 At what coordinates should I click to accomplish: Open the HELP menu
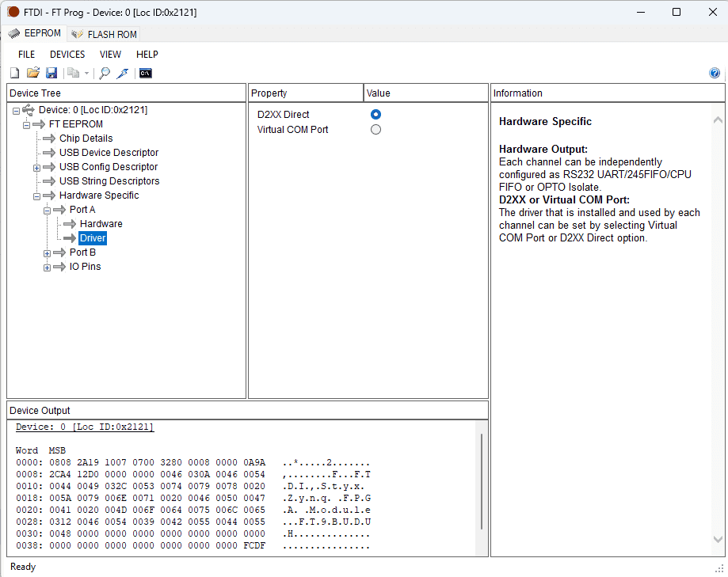click(147, 55)
